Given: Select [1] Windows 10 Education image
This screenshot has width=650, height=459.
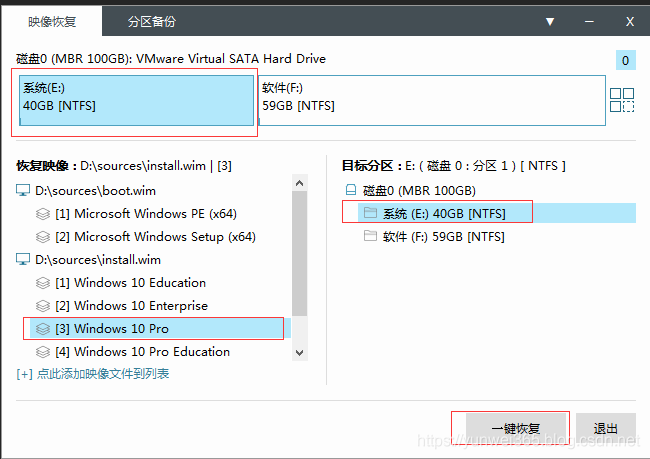Looking at the screenshot, I should (131, 283).
